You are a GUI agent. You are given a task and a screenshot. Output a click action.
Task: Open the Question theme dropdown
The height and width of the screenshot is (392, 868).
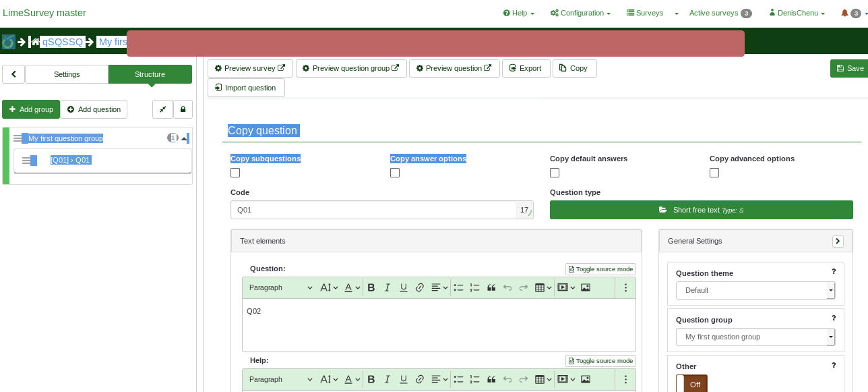[x=755, y=290]
